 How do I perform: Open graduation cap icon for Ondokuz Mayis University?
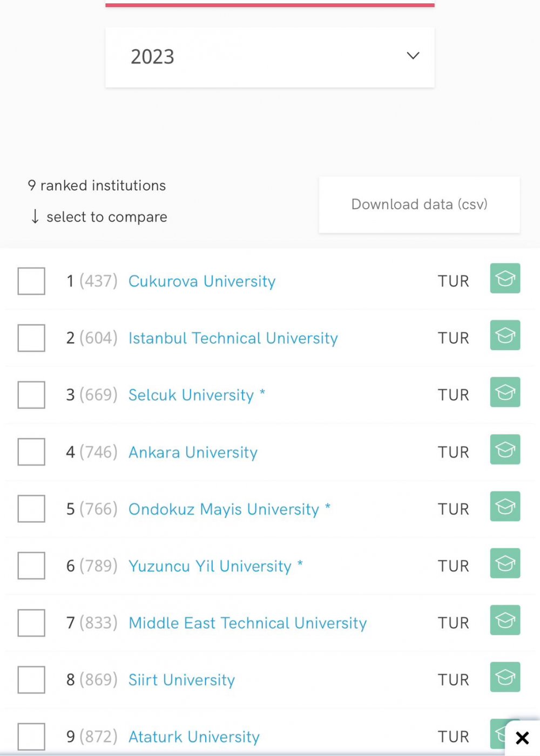505,506
